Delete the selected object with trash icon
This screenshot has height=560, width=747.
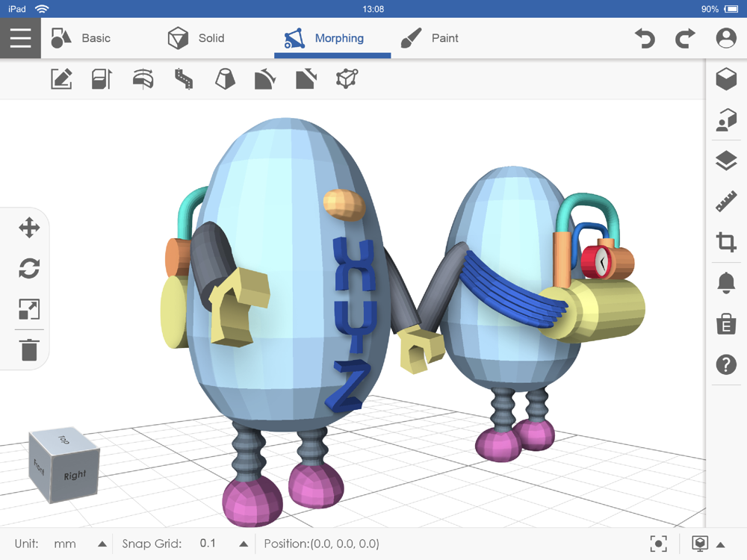(x=29, y=350)
